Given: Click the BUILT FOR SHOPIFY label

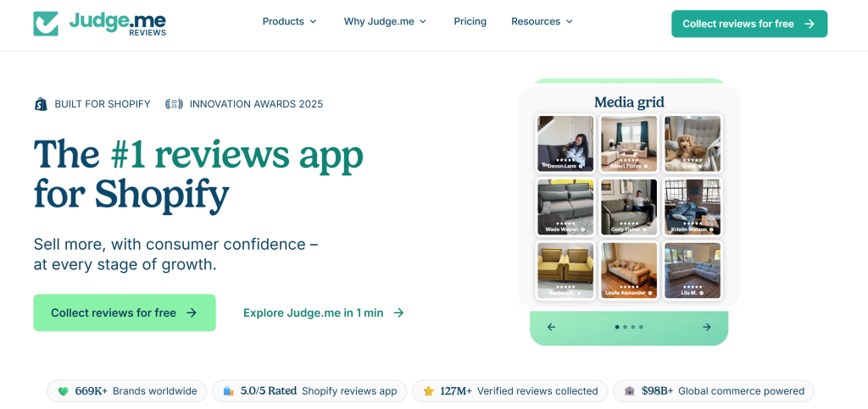Looking at the screenshot, I should click(103, 104).
